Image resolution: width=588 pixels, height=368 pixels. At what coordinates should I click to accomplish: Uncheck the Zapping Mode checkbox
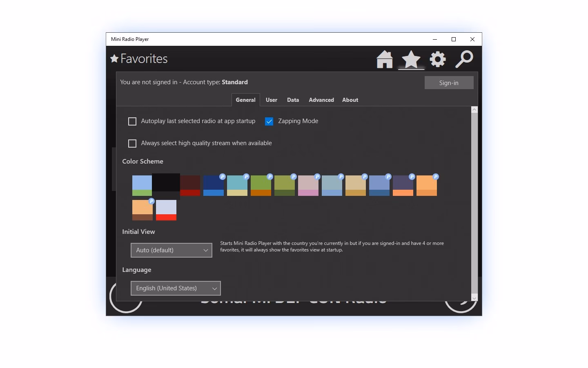pos(269,121)
